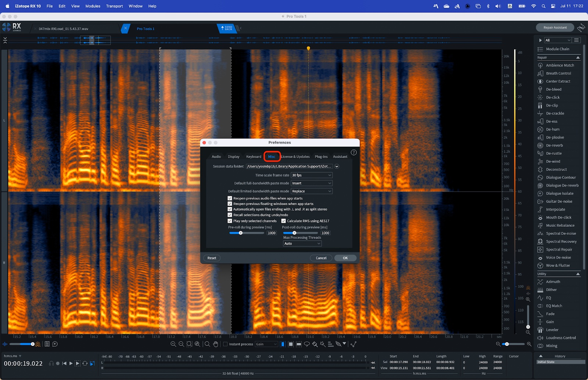The height and width of the screenshot is (380, 588).
Task: Click the record button
Action: tap(58, 363)
